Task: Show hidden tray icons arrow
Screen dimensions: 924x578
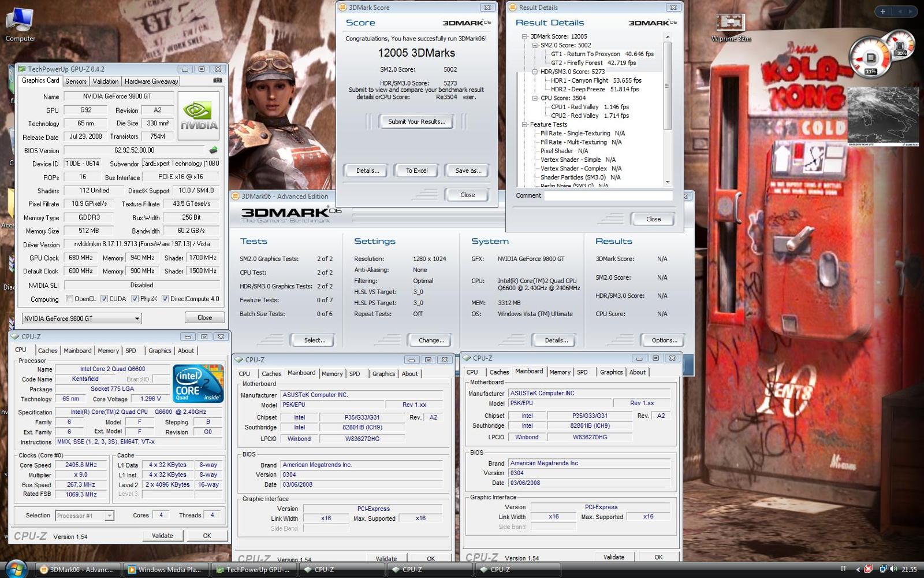Action: point(858,569)
